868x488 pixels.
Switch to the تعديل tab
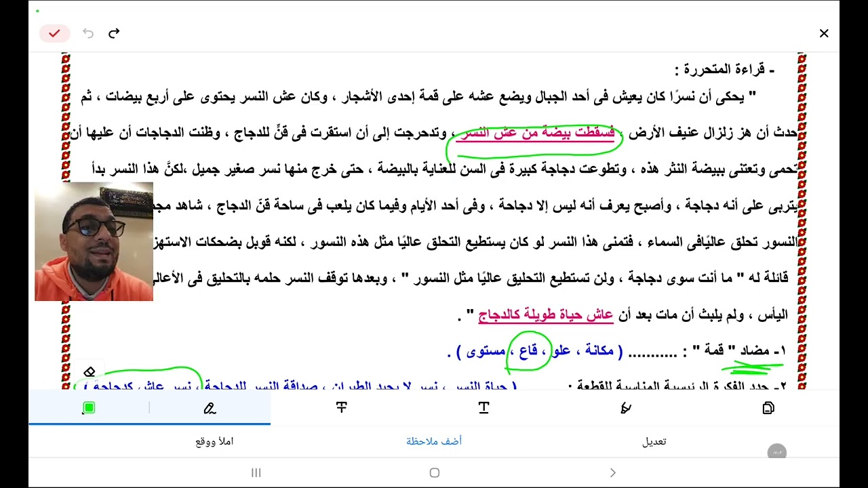[x=654, y=441]
